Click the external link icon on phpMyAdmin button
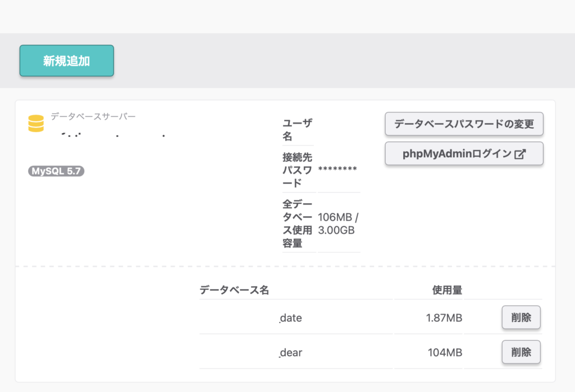 [x=520, y=154]
